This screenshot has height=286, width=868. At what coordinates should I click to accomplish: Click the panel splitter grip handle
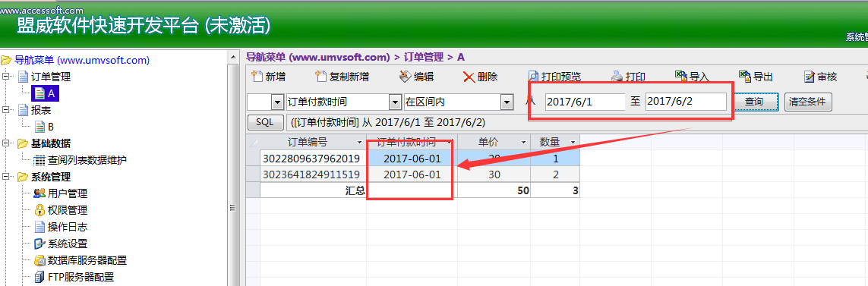click(232, 208)
